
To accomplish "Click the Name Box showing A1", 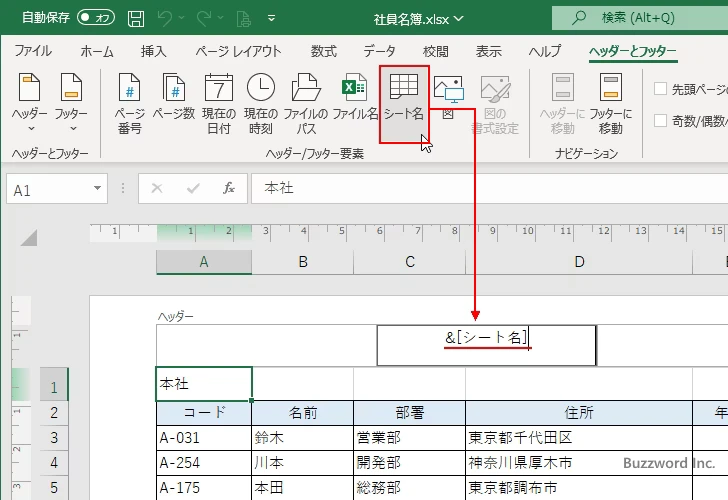I will tap(49, 189).
